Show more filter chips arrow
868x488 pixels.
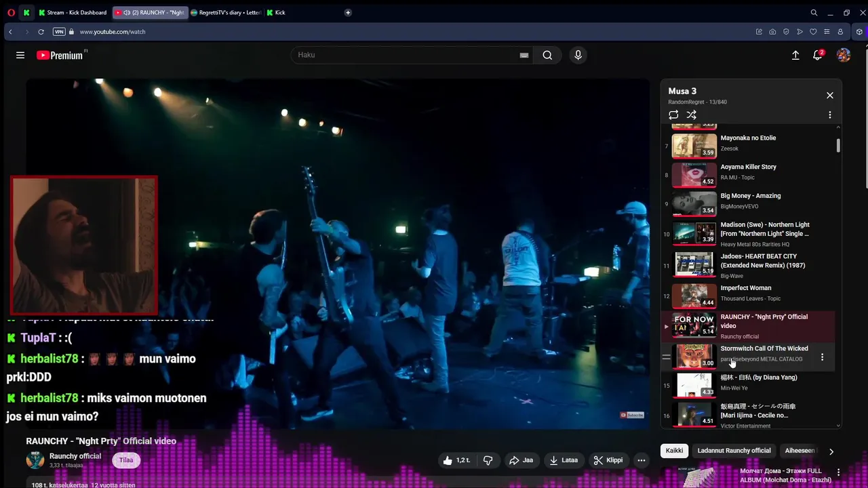tap(831, 451)
